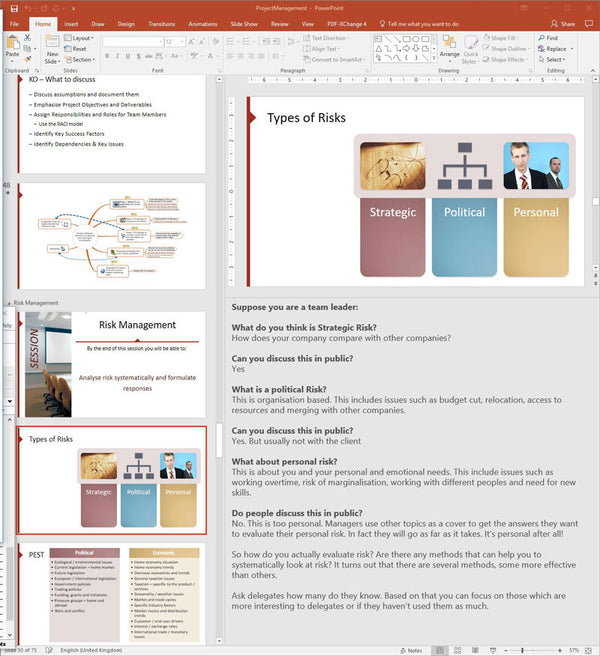This screenshot has height=656, width=600.
Task: Open the Animations tab
Action: pyautogui.click(x=203, y=24)
